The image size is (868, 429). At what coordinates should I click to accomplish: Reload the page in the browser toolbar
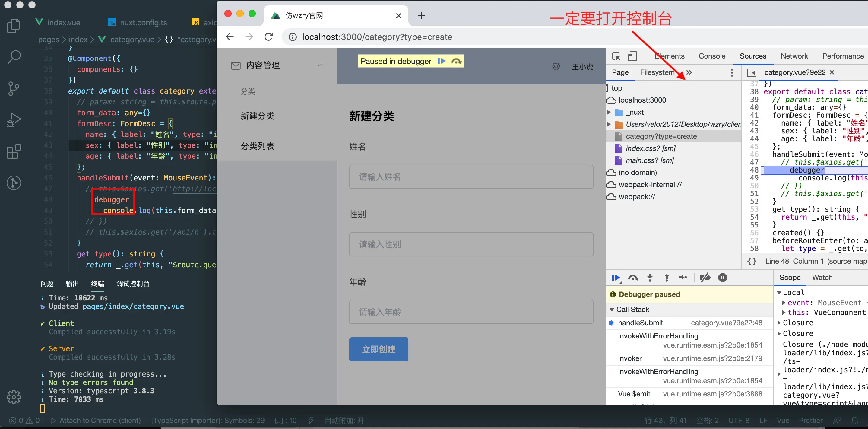coord(268,37)
